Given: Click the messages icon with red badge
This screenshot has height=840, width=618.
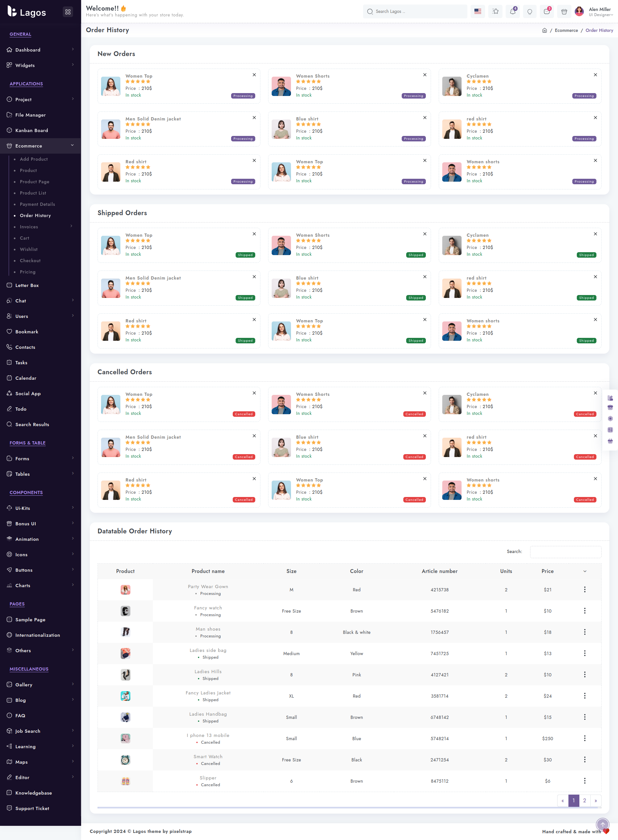Looking at the screenshot, I should click(547, 12).
